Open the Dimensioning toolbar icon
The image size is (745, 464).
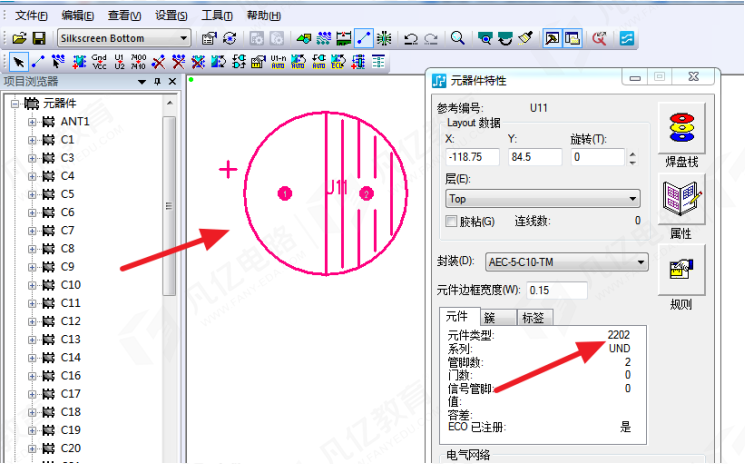click(344, 38)
